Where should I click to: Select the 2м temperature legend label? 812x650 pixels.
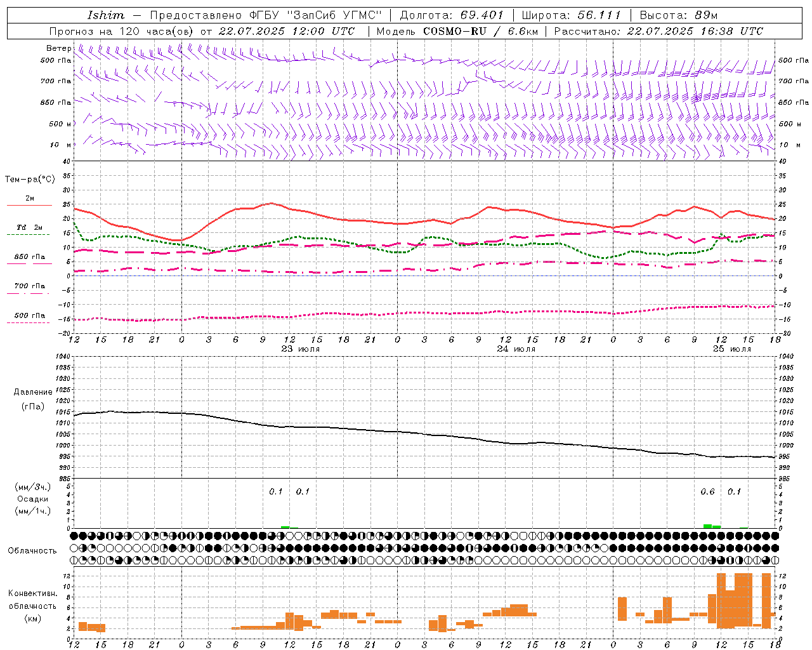point(30,199)
